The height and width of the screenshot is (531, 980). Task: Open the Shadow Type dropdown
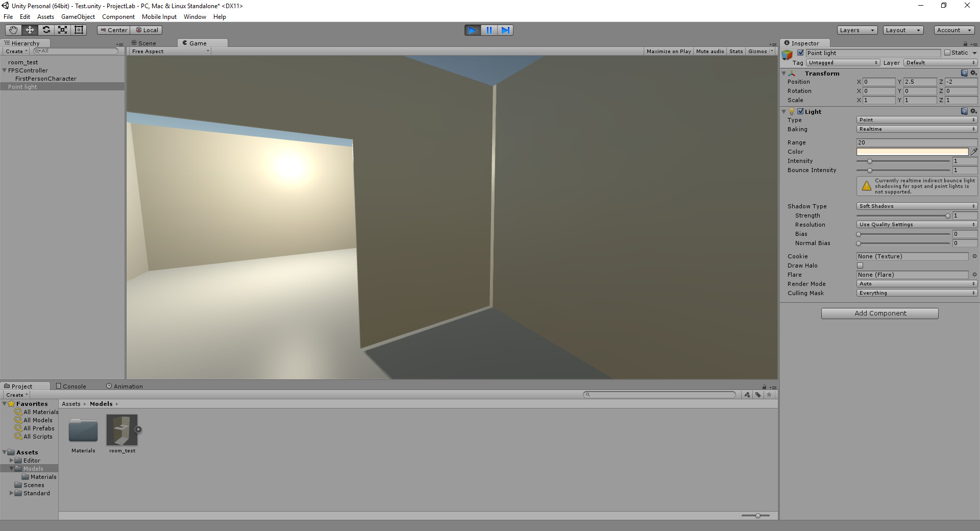(x=916, y=206)
